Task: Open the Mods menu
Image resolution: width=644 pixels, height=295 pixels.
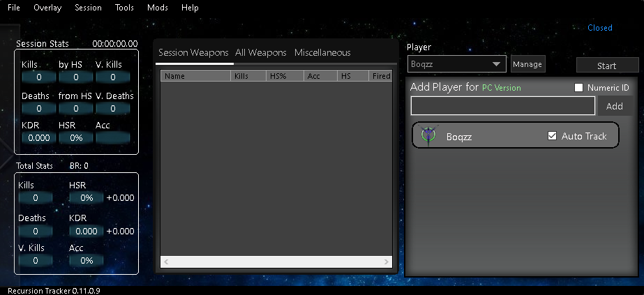Action: 157,8
